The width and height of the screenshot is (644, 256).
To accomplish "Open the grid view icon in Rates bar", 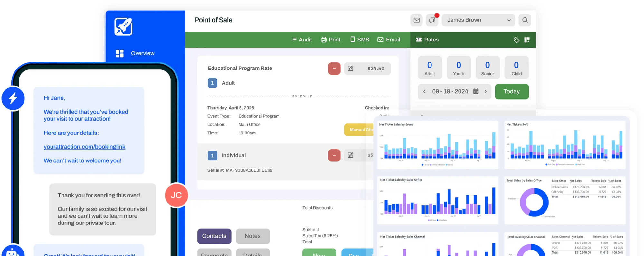I will [x=527, y=40].
